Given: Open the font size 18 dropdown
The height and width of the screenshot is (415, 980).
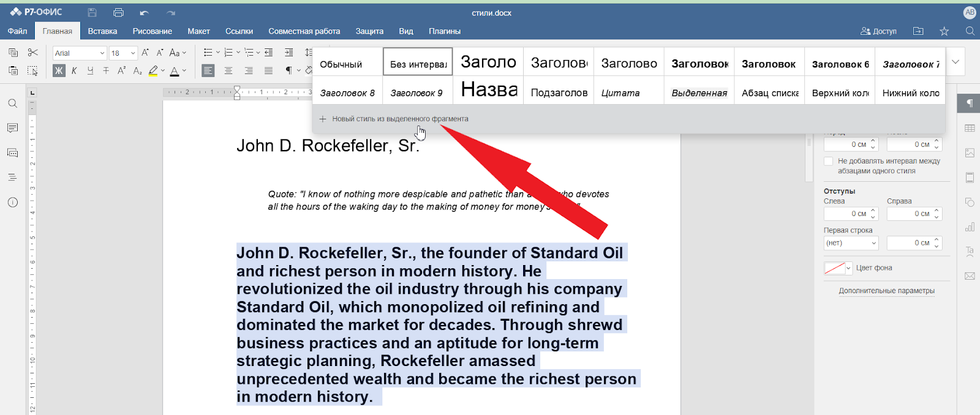Looking at the screenshot, I should pyautogui.click(x=133, y=53).
